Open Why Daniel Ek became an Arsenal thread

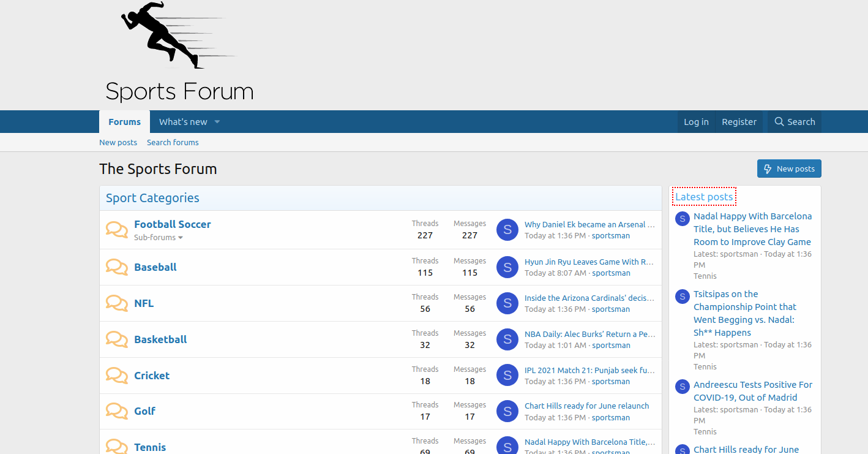(x=589, y=224)
